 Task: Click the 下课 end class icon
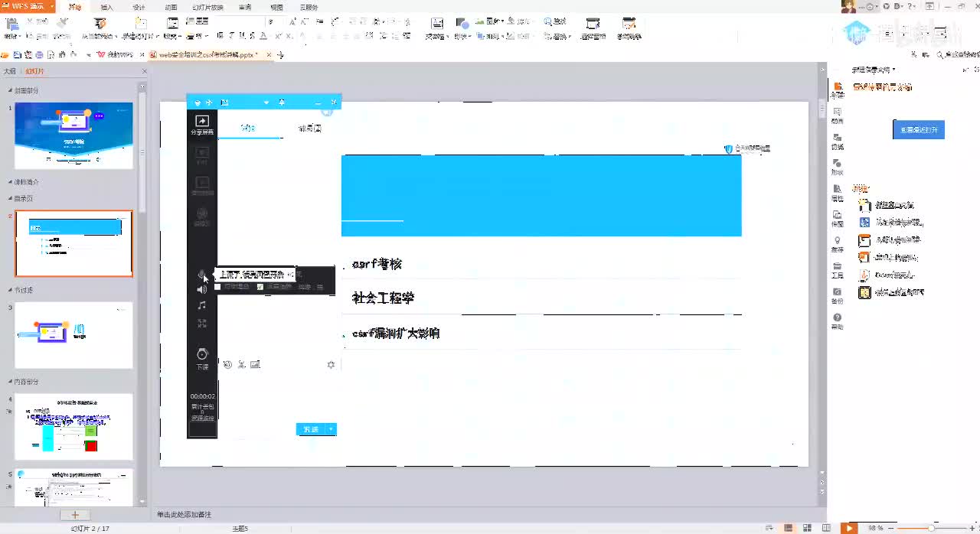point(202,359)
